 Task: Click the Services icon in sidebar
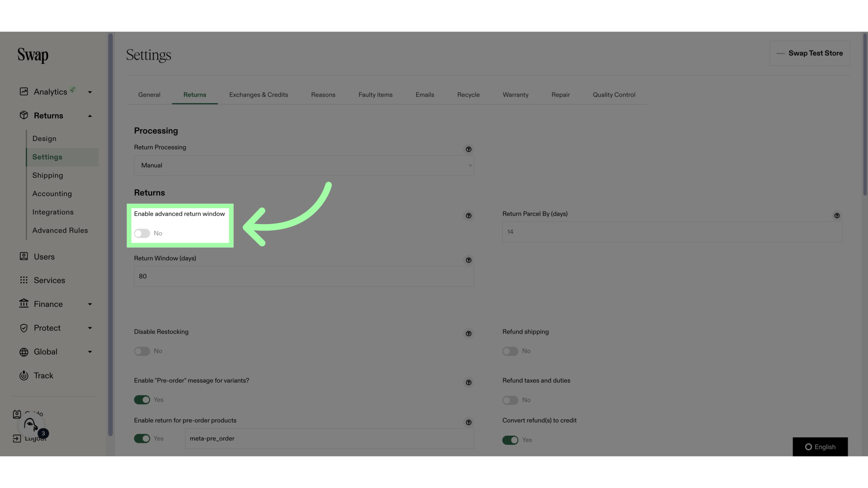click(23, 281)
